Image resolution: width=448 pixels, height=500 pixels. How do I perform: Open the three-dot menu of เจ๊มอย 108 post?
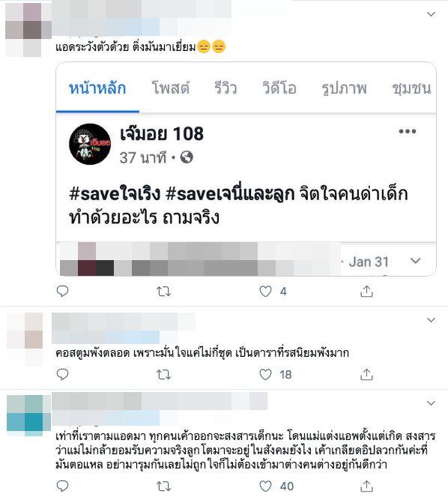tap(408, 131)
